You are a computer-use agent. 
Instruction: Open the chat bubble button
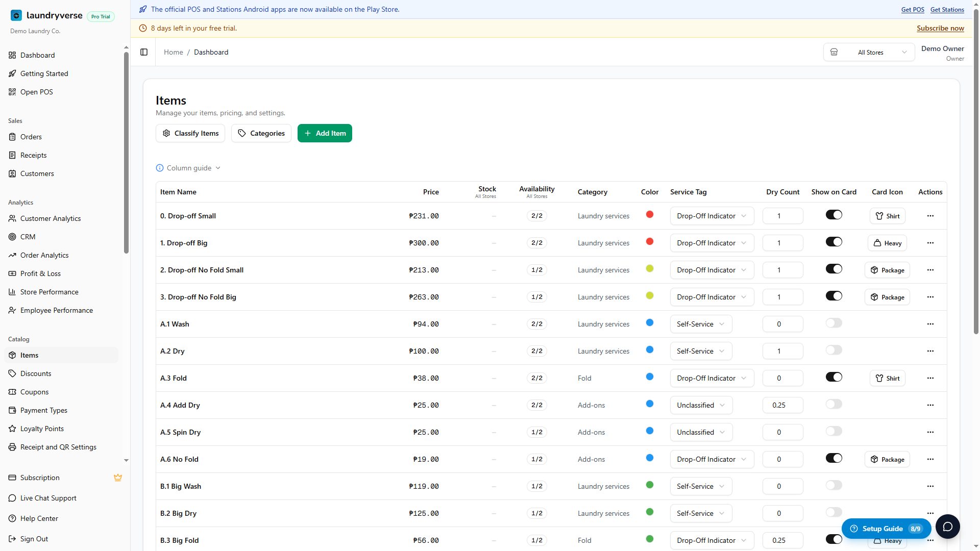click(x=948, y=527)
